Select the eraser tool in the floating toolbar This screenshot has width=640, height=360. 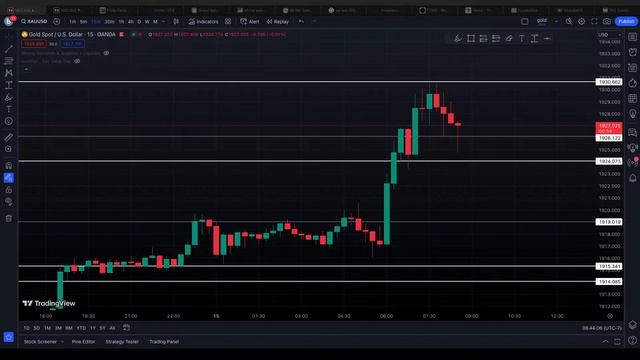pyautogui.click(x=509, y=38)
